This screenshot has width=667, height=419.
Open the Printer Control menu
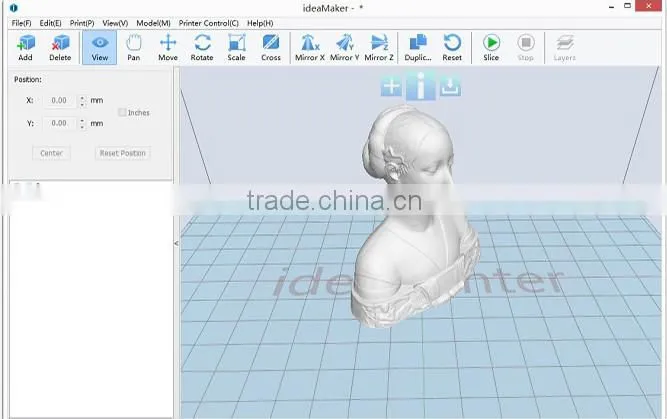click(208, 23)
